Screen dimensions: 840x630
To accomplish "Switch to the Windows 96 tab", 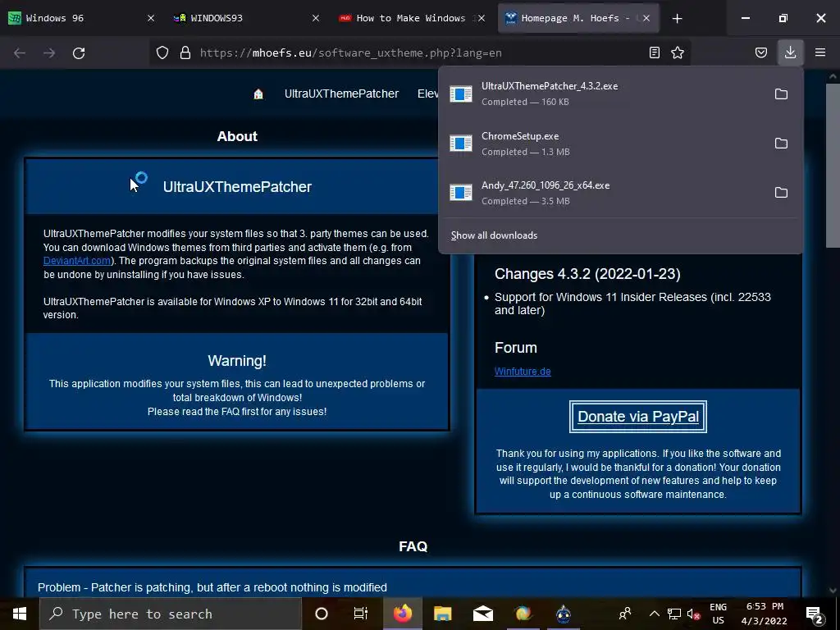I will click(80, 18).
